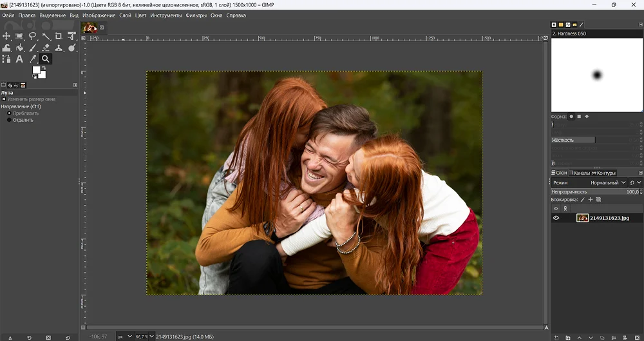Toggle the 'Изменять размер окна' checkbox
Viewport: 644px width, 341px height.
pyautogui.click(x=4, y=99)
